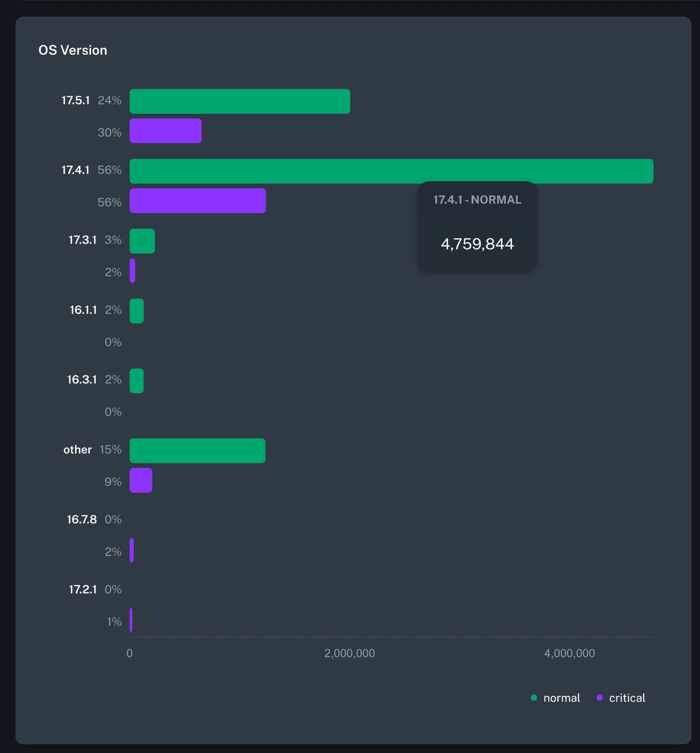This screenshot has width=700, height=753.
Task: Select the 17.3.1 critical purple bar
Action: point(133,271)
